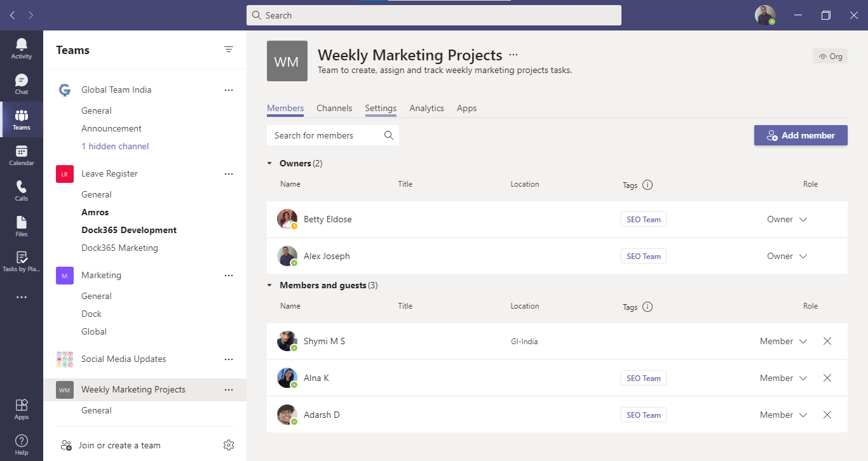868x461 pixels.
Task: Open Tasks by Planner
Action: [x=21, y=261]
